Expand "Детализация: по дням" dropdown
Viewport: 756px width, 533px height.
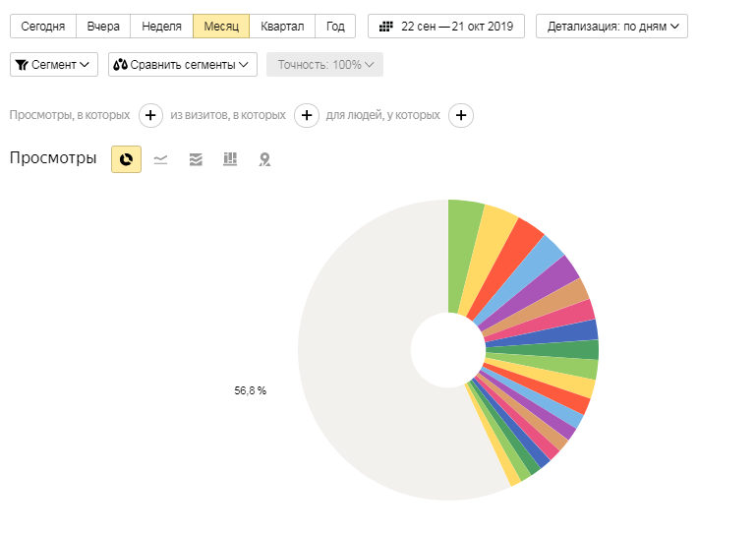coord(611,27)
